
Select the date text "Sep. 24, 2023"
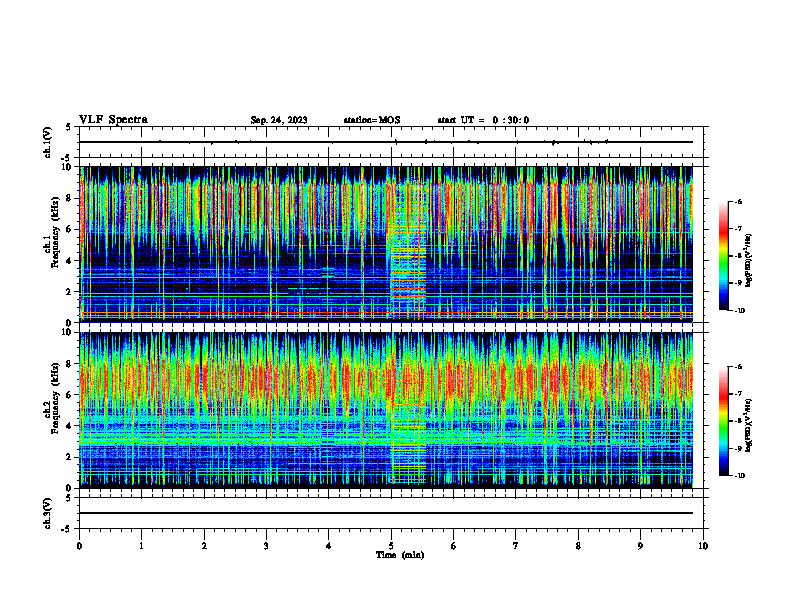click(x=279, y=120)
